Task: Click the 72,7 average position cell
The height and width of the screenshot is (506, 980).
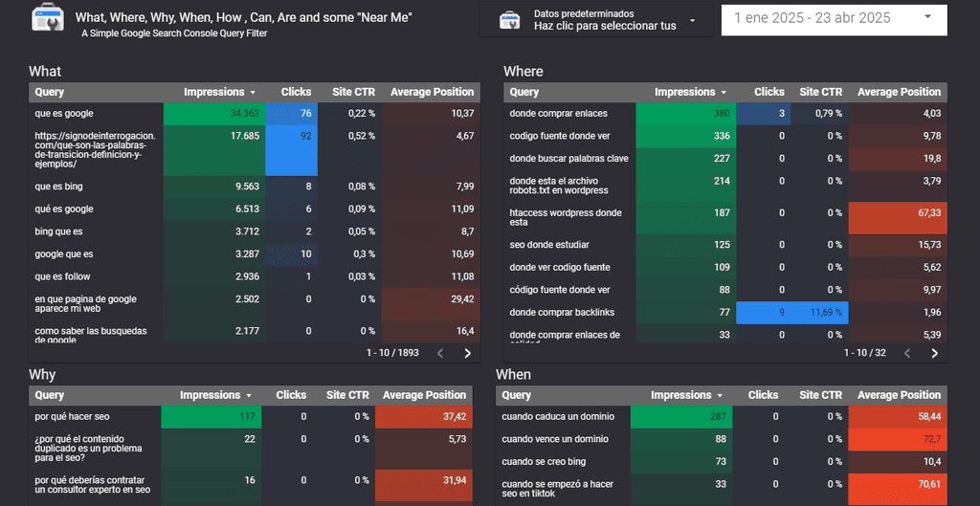Action: (x=898, y=439)
